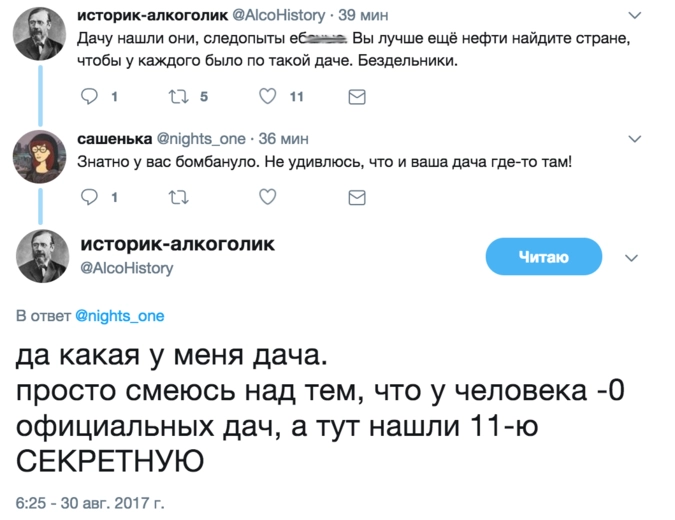Send first tweet via direct message icon
The height and width of the screenshot is (520, 675).
click(356, 97)
